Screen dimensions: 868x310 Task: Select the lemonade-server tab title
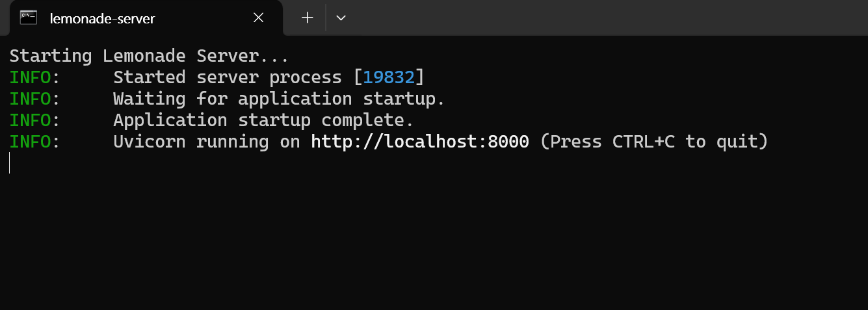102,18
